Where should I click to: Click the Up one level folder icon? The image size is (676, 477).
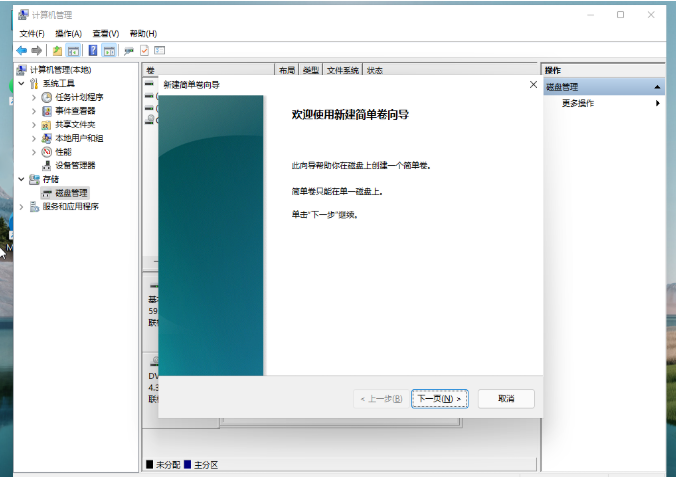point(57,50)
